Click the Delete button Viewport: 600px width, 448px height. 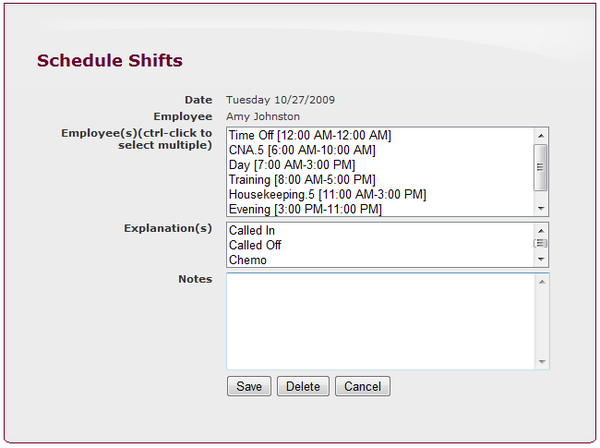(x=303, y=386)
